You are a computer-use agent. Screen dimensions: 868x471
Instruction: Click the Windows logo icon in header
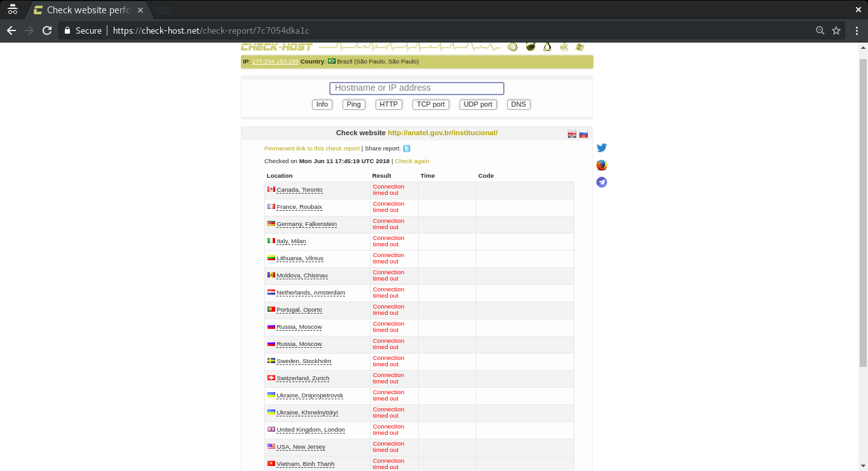coord(580,46)
